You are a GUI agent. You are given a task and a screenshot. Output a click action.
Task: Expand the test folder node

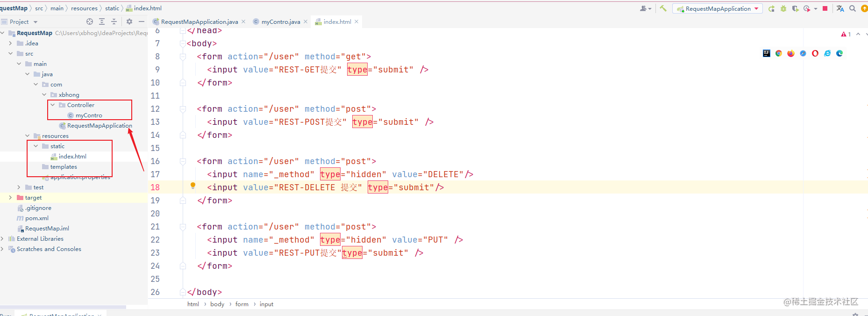[x=19, y=187]
